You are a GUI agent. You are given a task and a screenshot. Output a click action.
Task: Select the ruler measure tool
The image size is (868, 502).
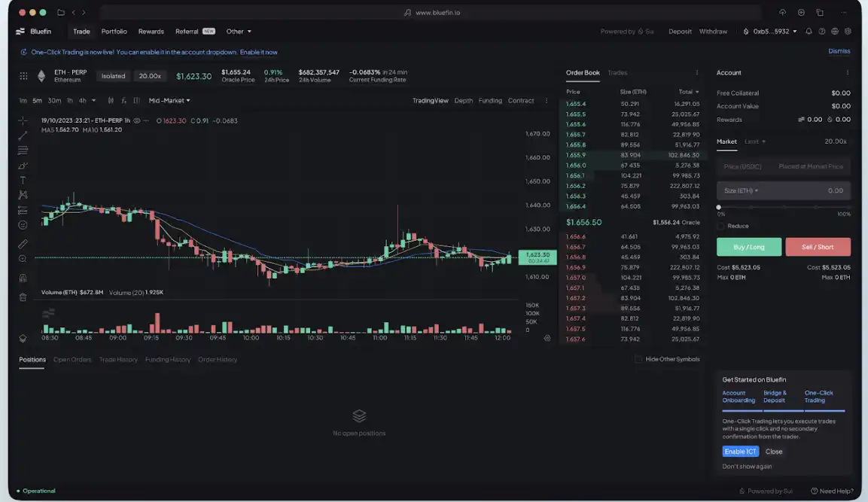[x=23, y=244]
